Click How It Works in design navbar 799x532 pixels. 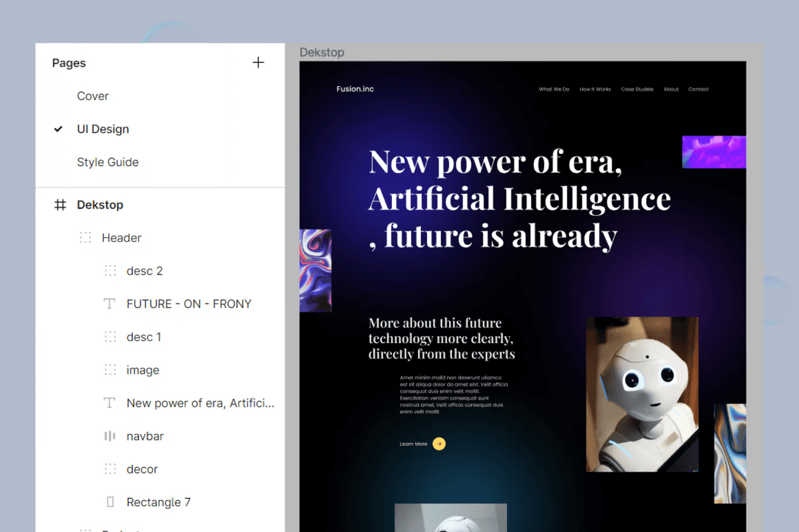(x=595, y=89)
